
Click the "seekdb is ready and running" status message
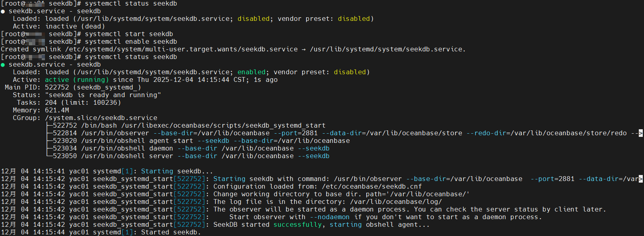click(103, 95)
